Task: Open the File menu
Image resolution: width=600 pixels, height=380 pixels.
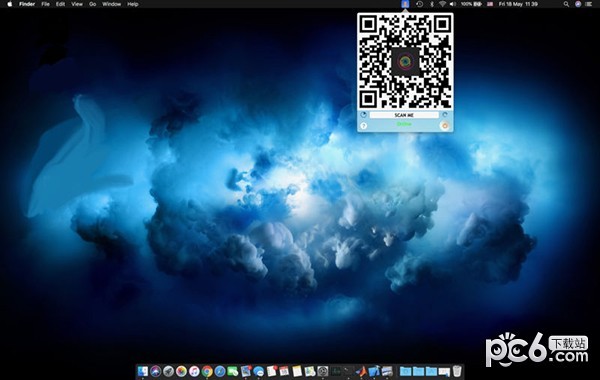Action: [x=46, y=4]
